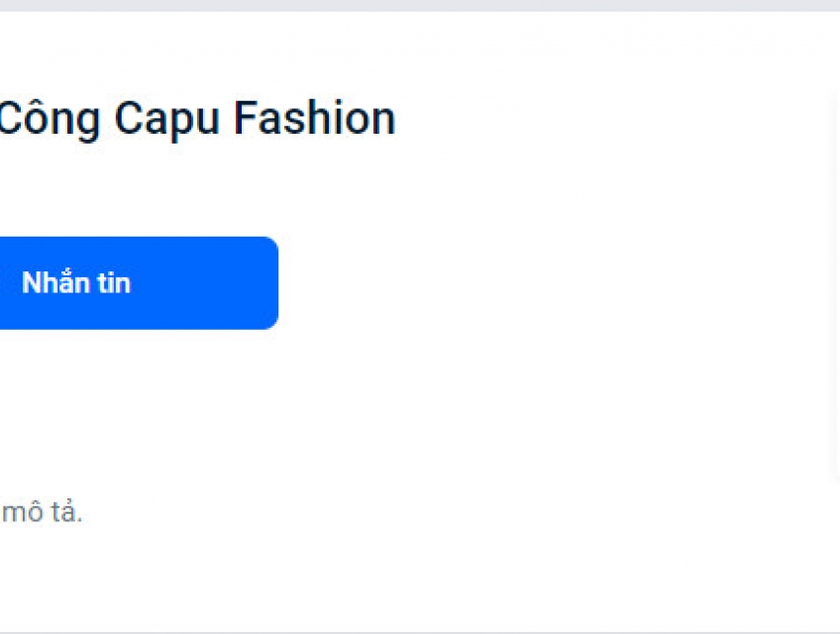Click the gray bar at the top of the page

tap(420, 5)
